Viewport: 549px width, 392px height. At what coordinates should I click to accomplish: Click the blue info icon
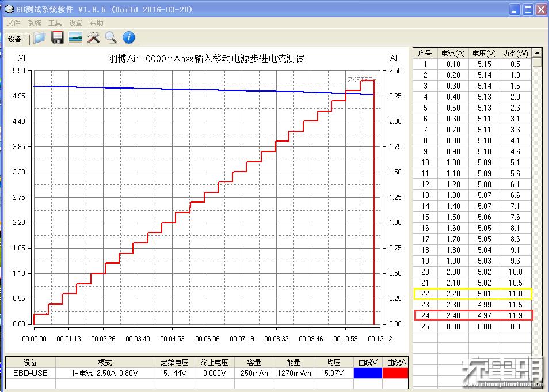point(129,38)
